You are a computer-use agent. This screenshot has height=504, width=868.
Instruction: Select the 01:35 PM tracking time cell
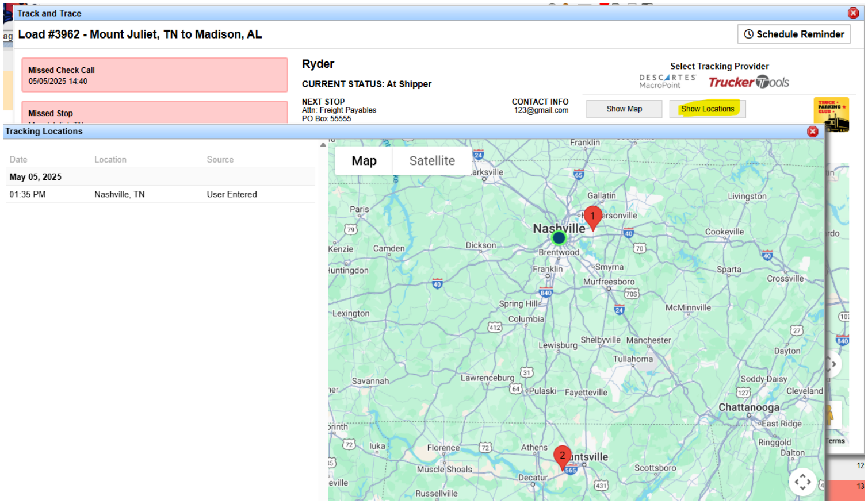[x=28, y=194]
